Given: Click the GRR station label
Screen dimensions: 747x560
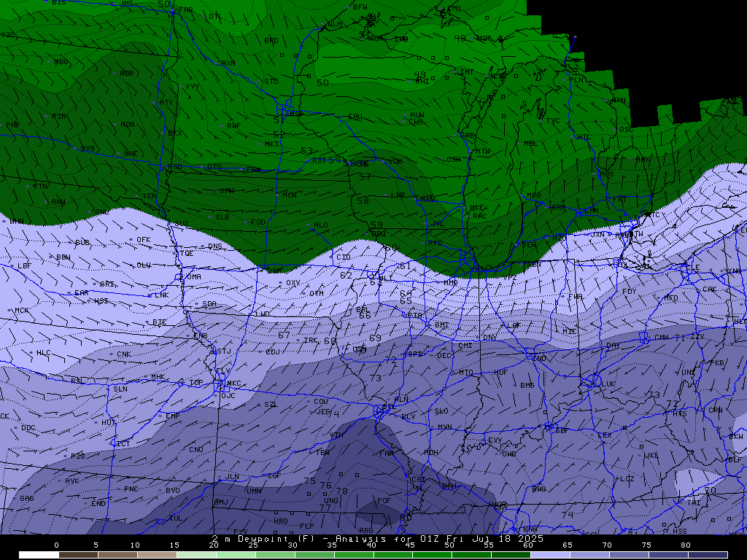Looking at the screenshot, I should point(558,208).
